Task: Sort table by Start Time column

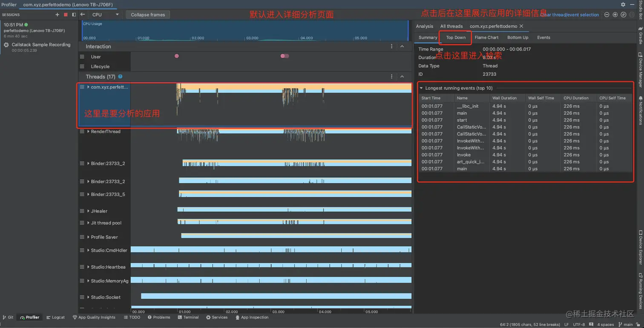Action: (437, 98)
